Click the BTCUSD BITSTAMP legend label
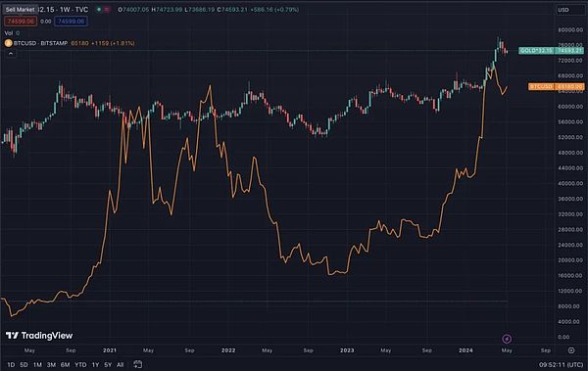Viewport: 588px width, 371px height. [40, 43]
